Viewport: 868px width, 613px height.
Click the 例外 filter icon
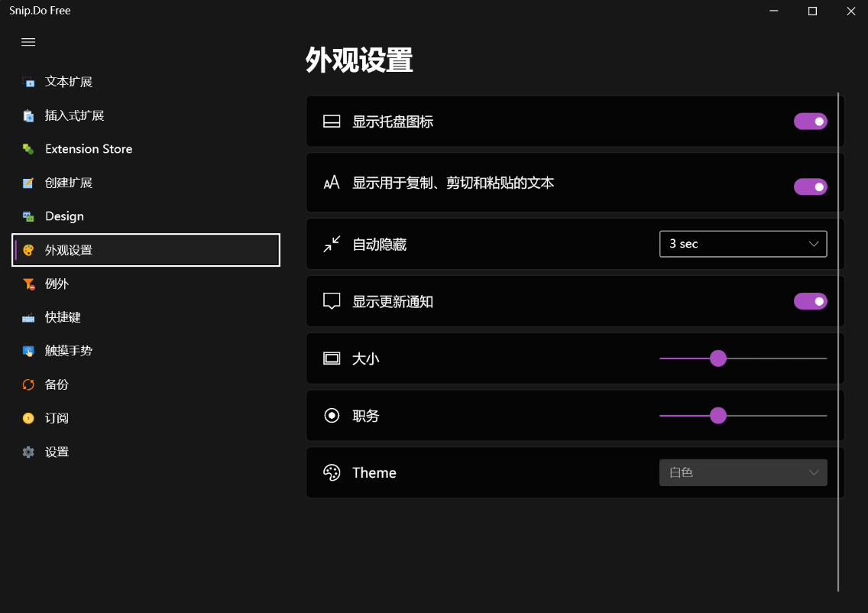coord(29,284)
